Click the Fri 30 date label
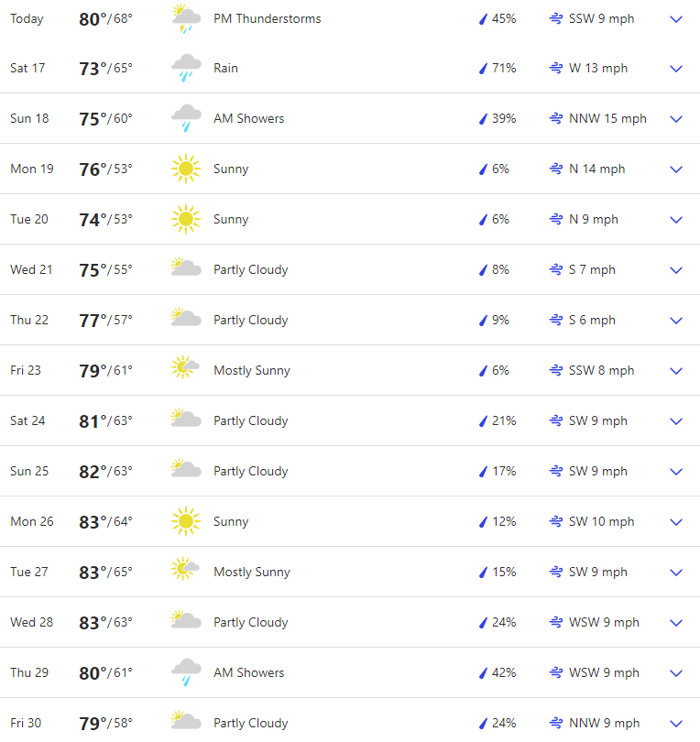 (x=26, y=723)
